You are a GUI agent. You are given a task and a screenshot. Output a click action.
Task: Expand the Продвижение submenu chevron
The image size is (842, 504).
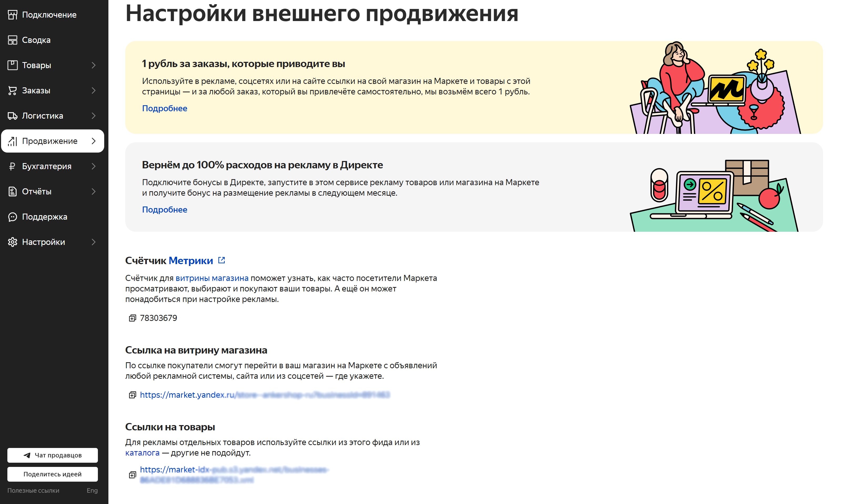94,141
